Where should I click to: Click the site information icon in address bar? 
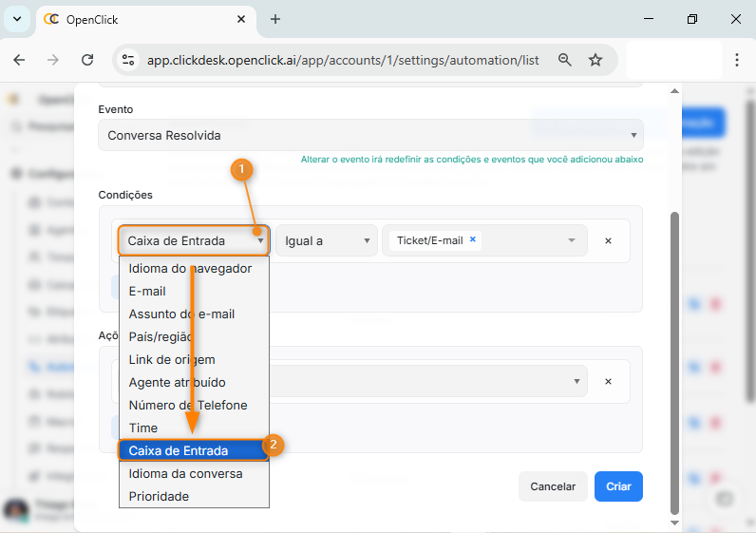click(129, 60)
